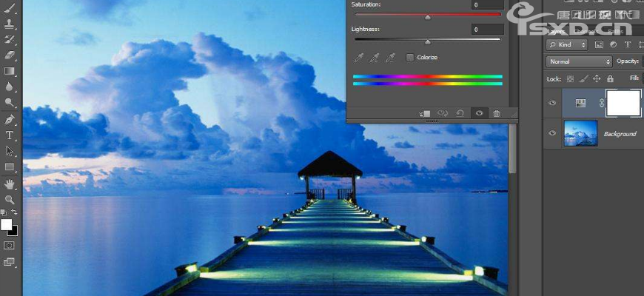Click the trash icon in Properties panel
Viewport: 644px width, 296px height.
[497, 113]
